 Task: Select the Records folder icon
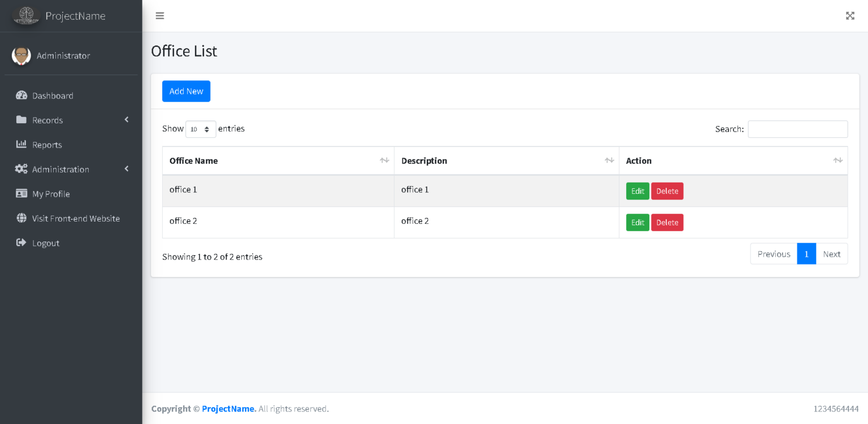(21, 120)
